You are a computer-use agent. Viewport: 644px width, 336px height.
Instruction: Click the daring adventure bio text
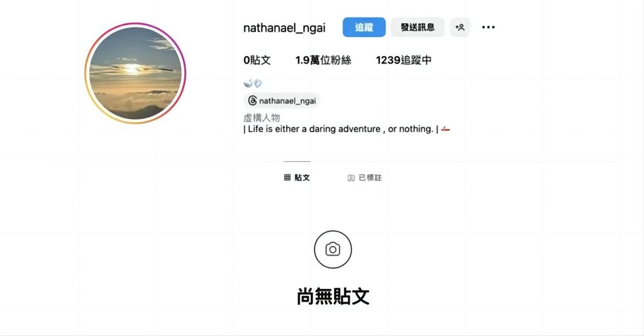[x=340, y=129]
